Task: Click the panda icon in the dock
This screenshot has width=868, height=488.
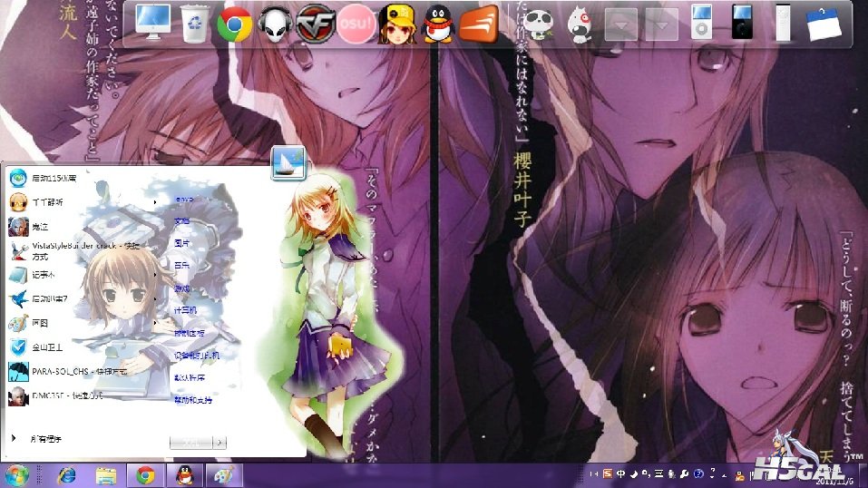Action: tap(539, 24)
